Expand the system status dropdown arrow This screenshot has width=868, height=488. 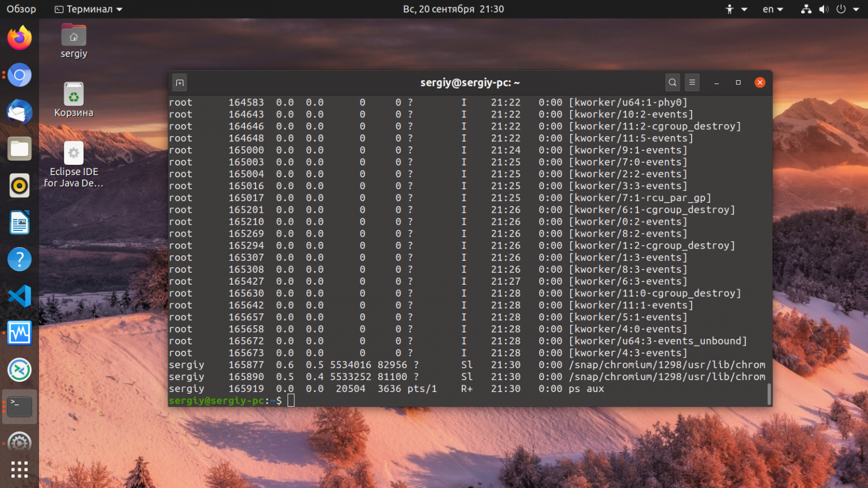click(x=856, y=9)
